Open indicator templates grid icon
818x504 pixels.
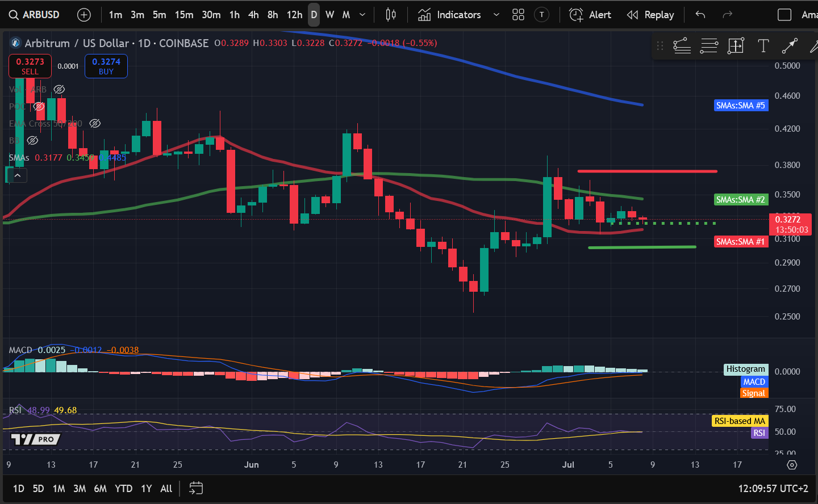tap(518, 15)
